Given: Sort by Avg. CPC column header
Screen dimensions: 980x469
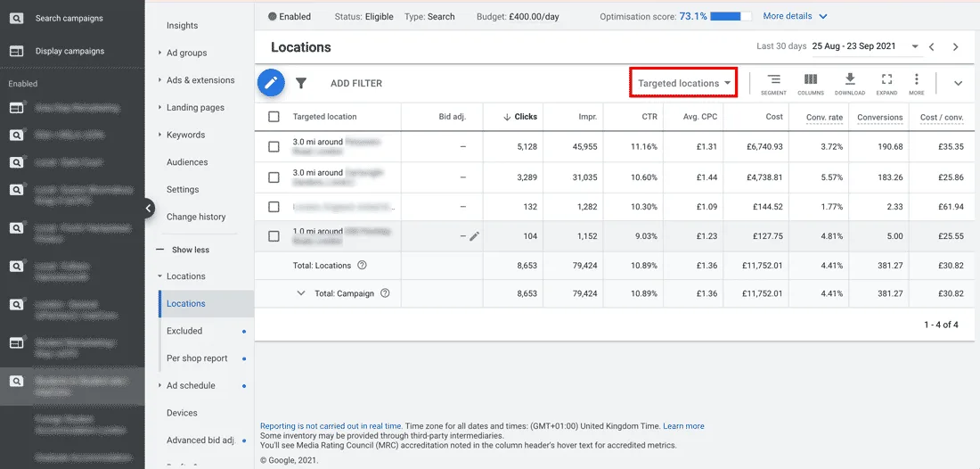Looking at the screenshot, I should point(699,117).
